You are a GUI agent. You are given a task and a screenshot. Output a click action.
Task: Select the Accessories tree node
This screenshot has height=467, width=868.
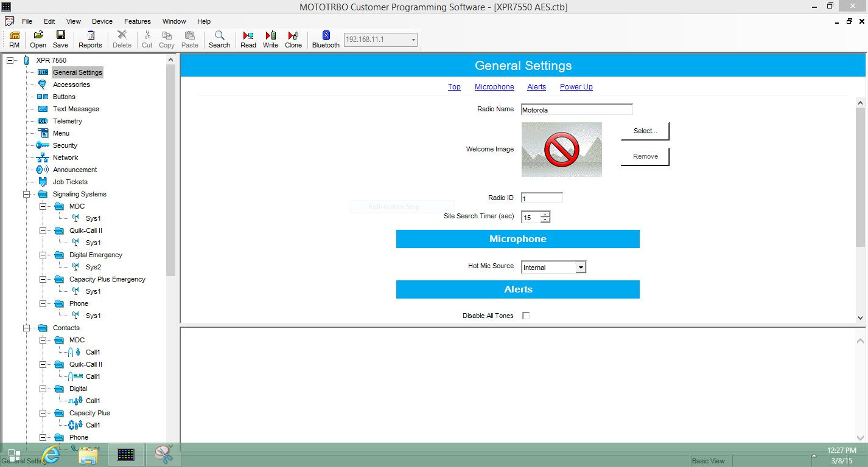[x=71, y=85]
